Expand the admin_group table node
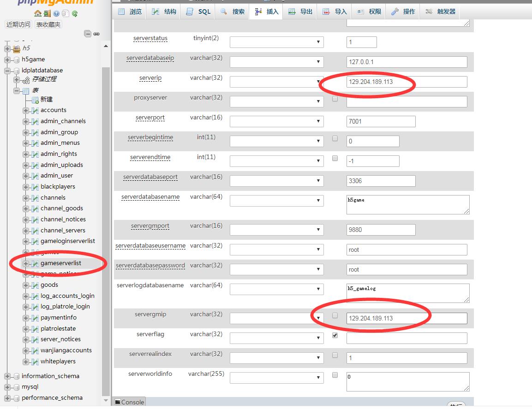The height and width of the screenshot is (409, 532). click(x=26, y=132)
